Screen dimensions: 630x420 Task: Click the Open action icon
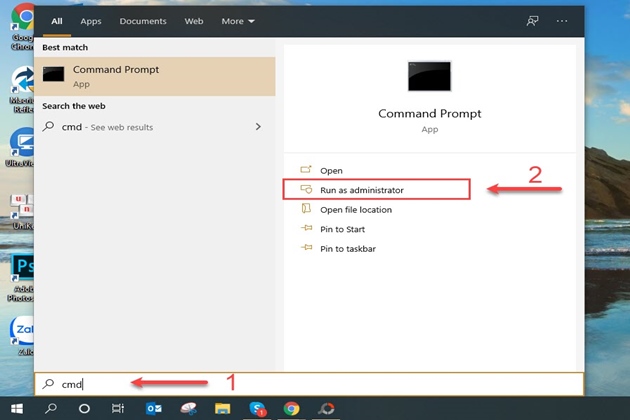[x=306, y=169]
